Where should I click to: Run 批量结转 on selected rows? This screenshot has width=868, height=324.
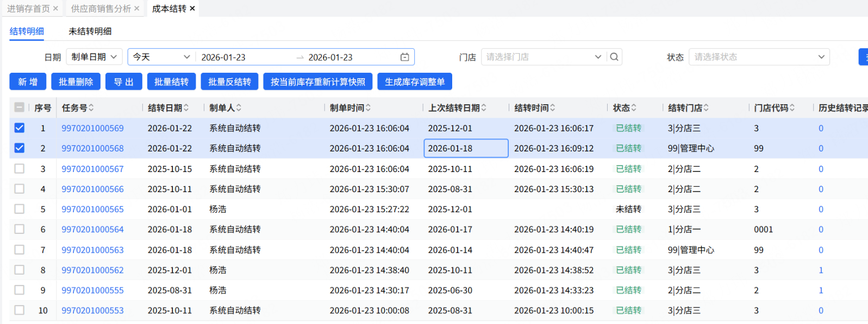(171, 82)
